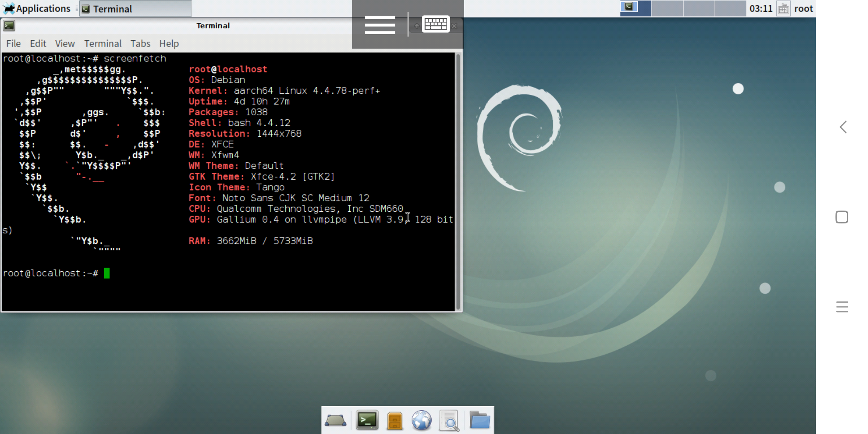The image size is (868, 434).
Task: Click the 03:11 clock in the panel
Action: (761, 8)
